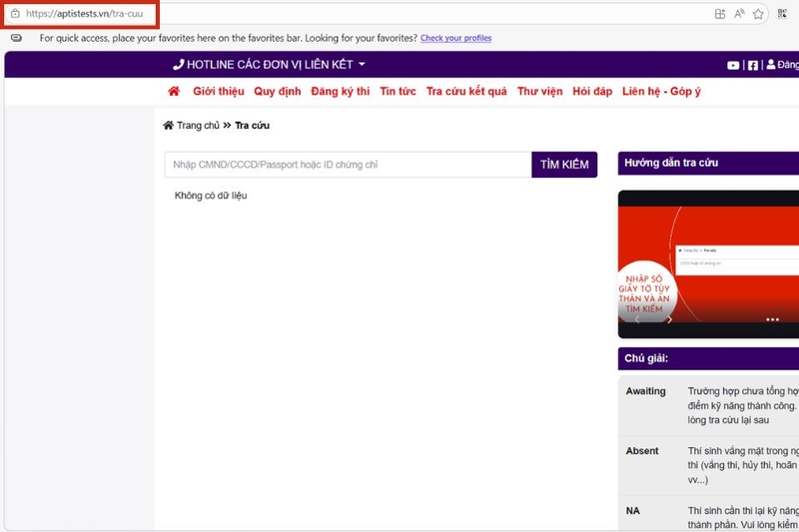Open the split screen browser icon
This screenshot has height=532, width=799.
point(719,14)
